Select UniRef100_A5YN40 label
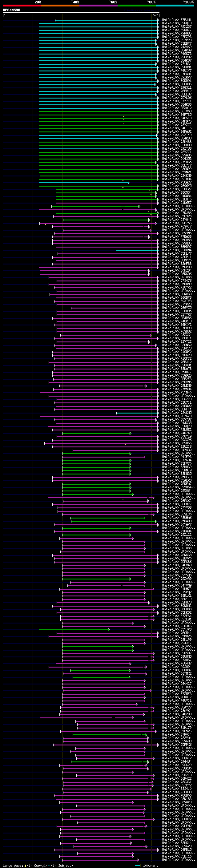The image size is (197, 868). [x=177, y=392]
